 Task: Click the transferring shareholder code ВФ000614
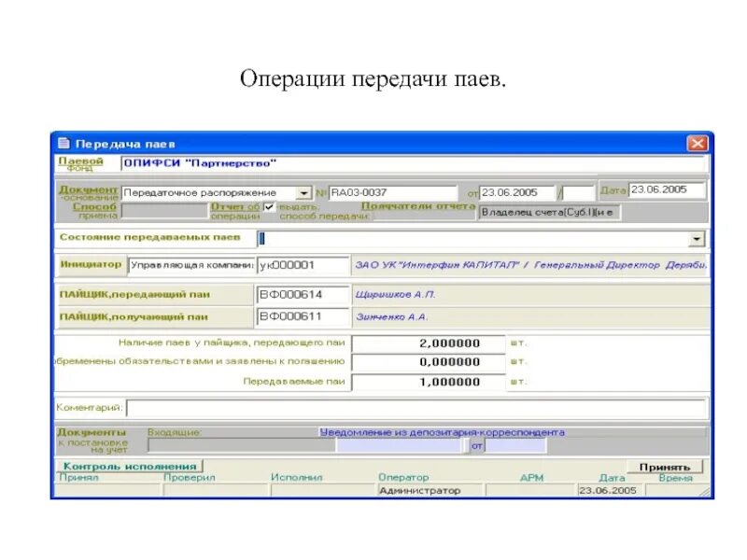[303, 295]
